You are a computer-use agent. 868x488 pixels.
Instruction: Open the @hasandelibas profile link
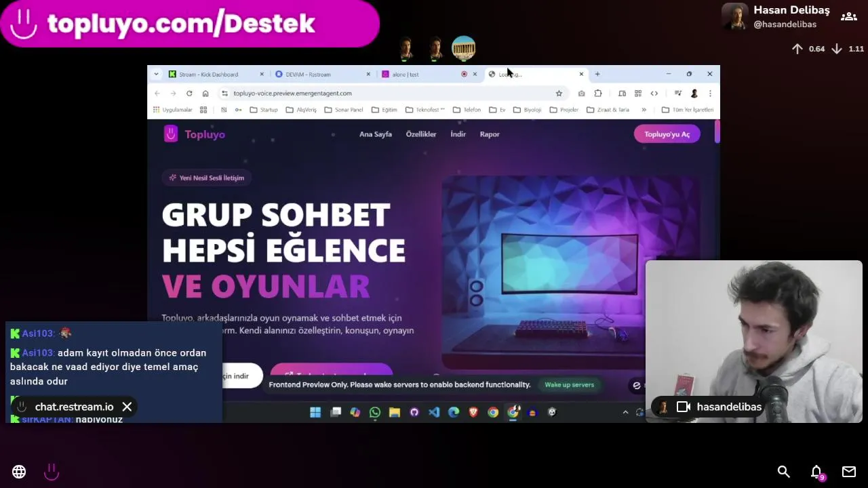[x=785, y=24]
